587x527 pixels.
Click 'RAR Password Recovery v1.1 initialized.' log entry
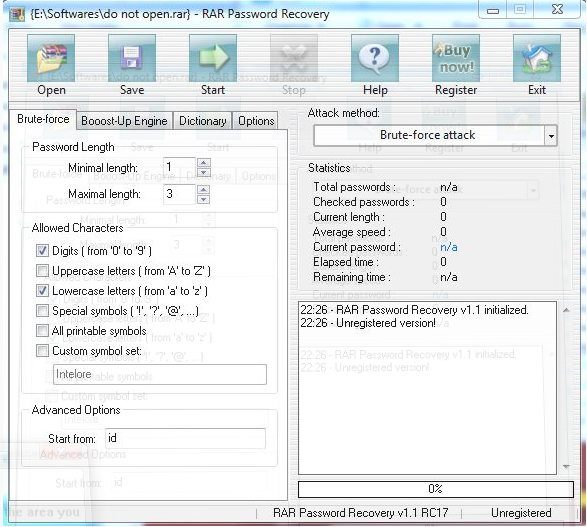414,310
